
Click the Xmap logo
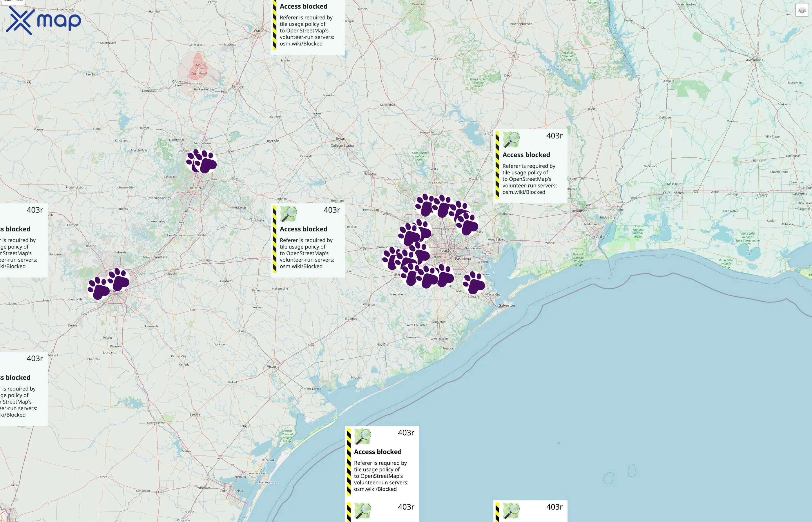tap(44, 20)
